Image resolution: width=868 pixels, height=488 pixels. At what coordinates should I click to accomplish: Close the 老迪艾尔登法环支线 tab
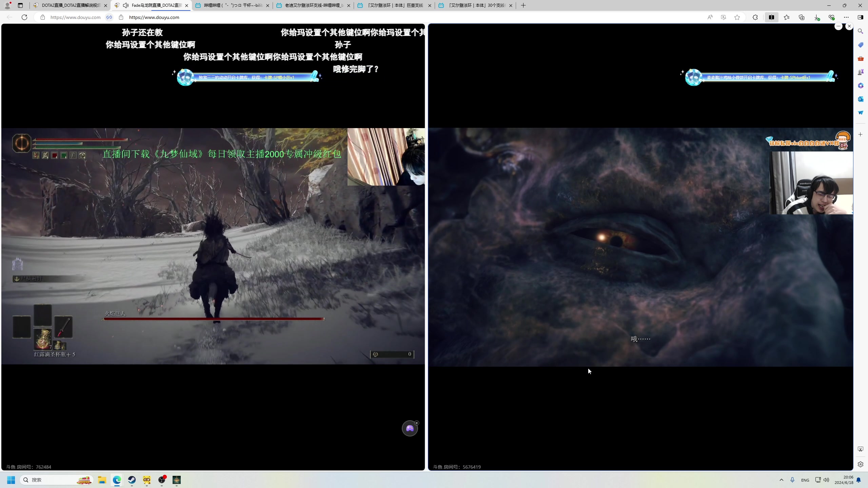click(349, 5)
